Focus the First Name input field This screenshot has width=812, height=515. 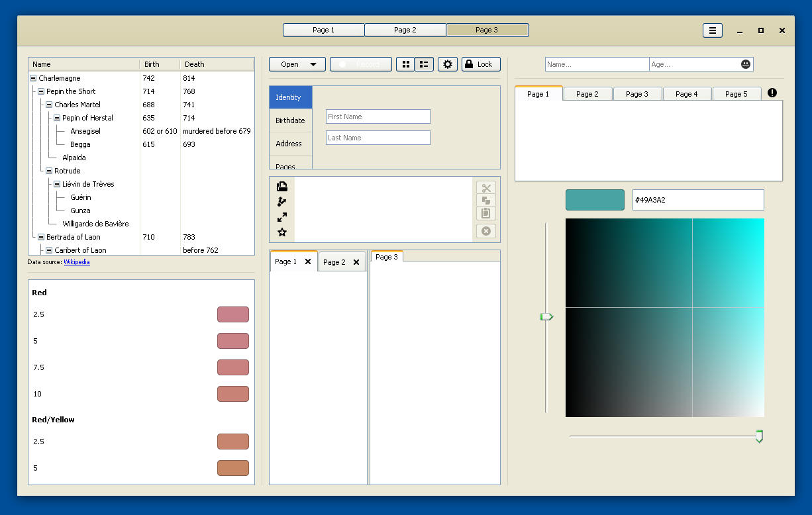click(x=378, y=117)
